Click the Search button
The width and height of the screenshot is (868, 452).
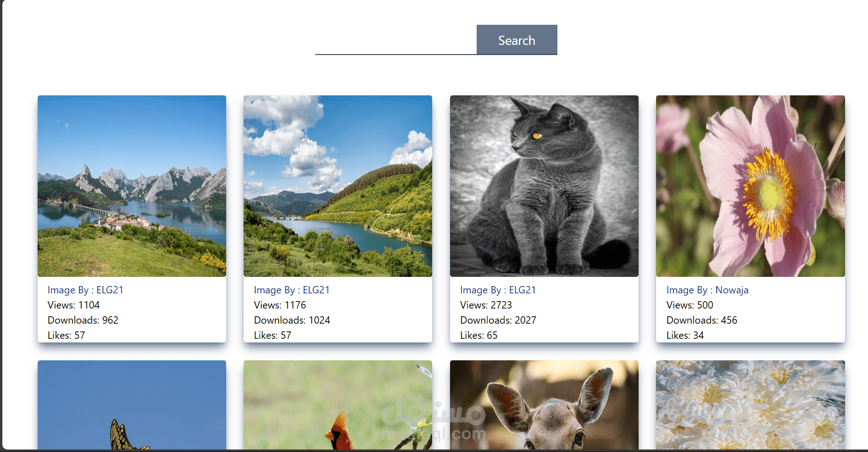(x=517, y=40)
